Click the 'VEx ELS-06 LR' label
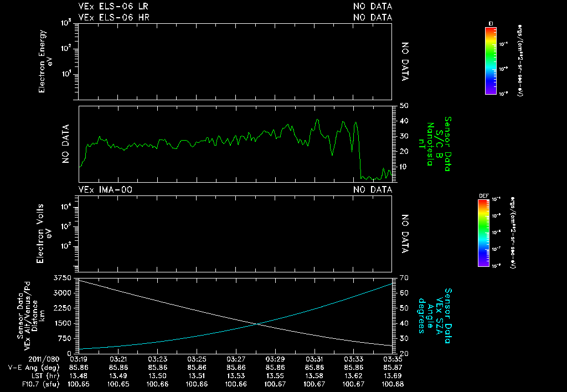This screenshot has width=567, height=392. tap(113, 7)
